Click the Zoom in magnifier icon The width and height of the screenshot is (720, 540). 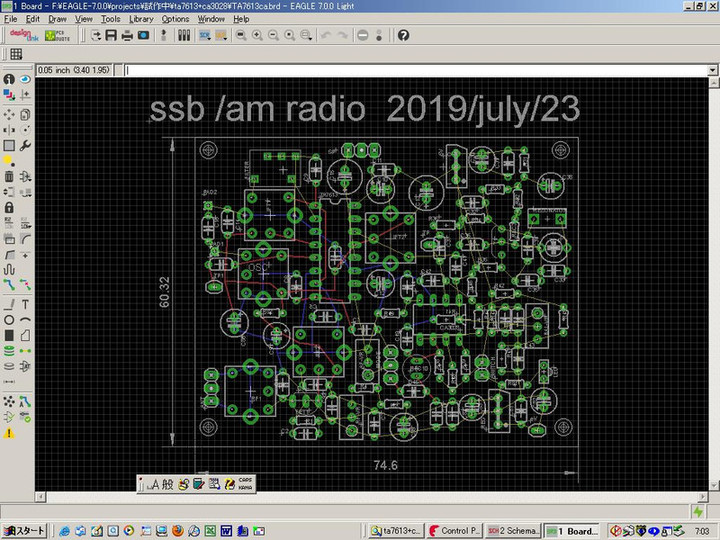[x=257, y=36]
